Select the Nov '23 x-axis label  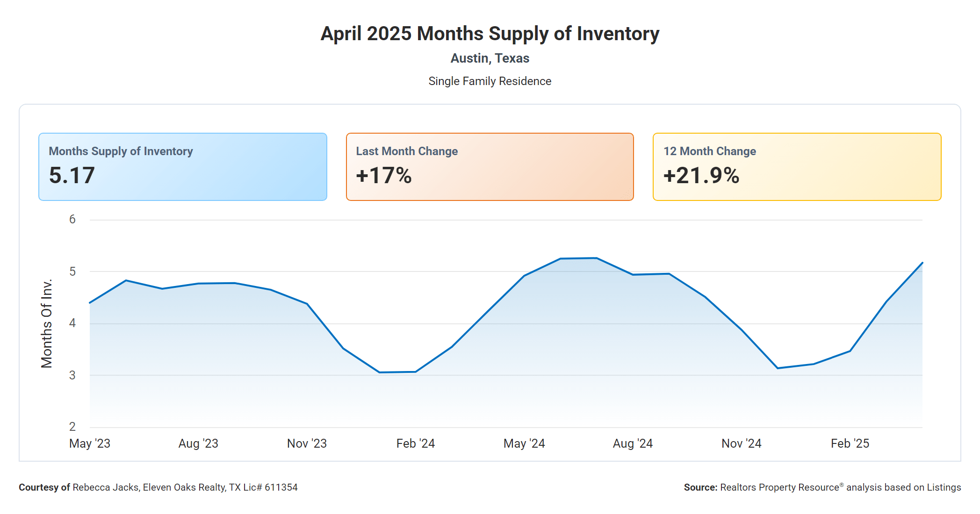tap(307, 443)
